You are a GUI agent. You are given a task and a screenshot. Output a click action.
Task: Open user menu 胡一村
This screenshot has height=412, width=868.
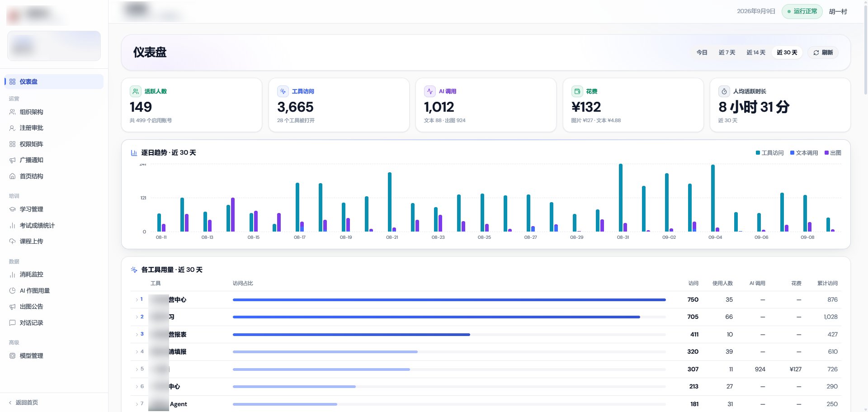[838, 12]
